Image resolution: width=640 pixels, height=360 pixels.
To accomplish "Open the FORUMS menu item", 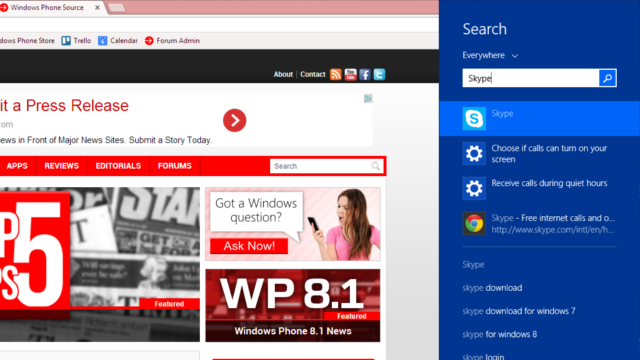I will [x=175, y=166].
